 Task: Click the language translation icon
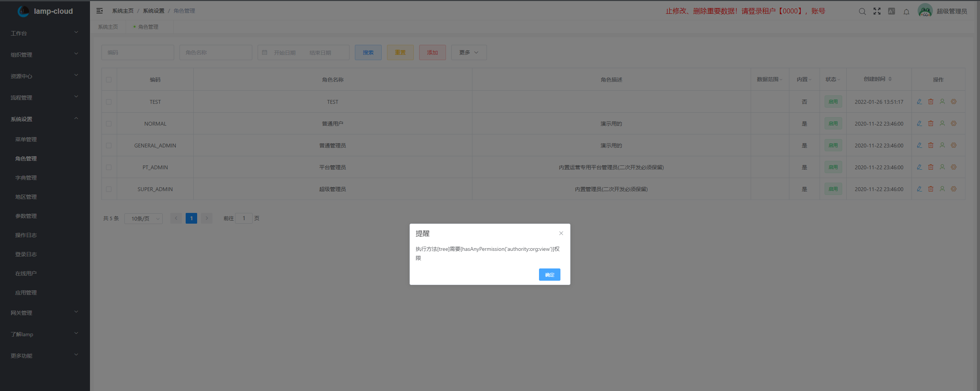pos(891,11)
